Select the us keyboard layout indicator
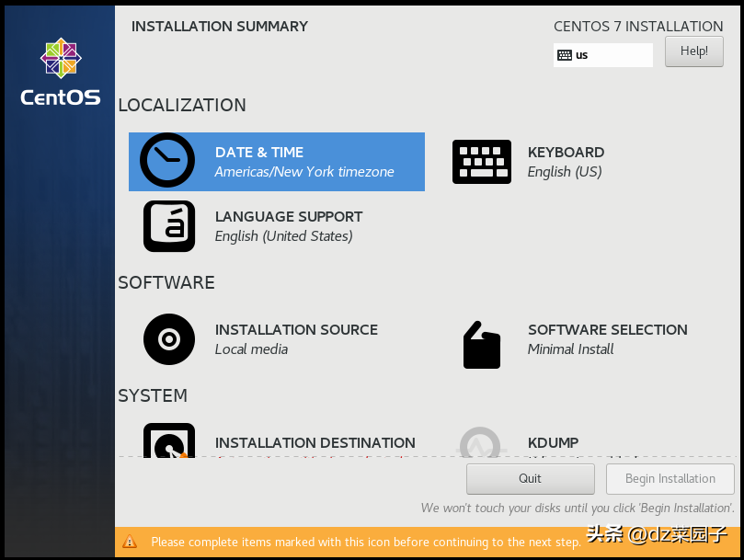The width and height of the screenshot is (744, 560). (603, 55)
